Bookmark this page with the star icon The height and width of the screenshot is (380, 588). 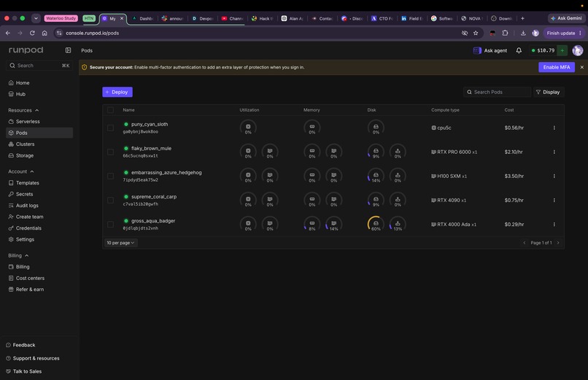pos(476,33)
